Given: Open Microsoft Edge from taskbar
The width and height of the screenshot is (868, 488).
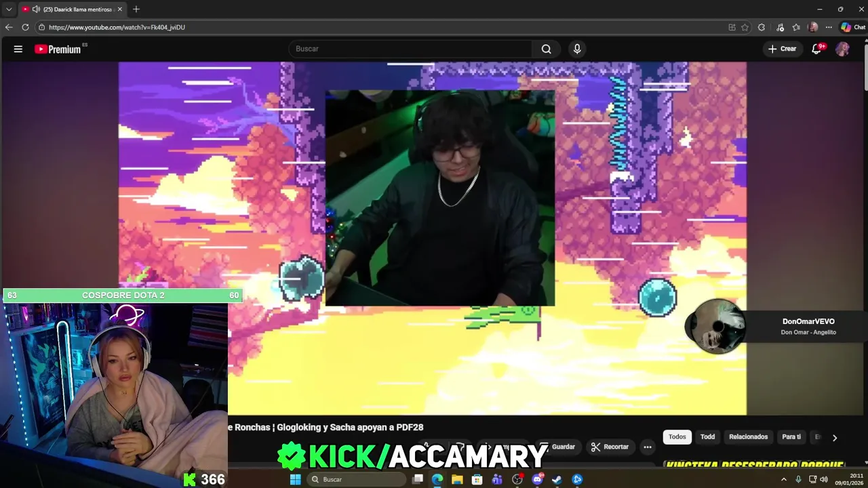Looking at the screenshot, I should 437,479.
